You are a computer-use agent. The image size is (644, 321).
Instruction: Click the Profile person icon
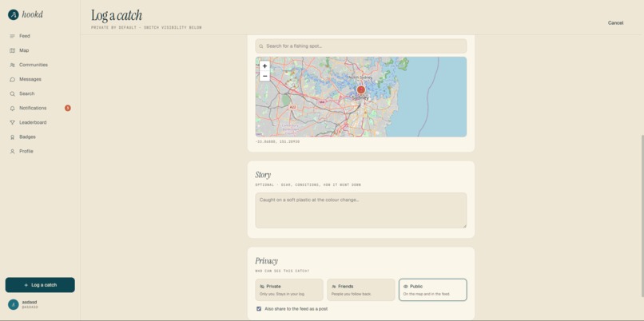click(x=12, y=152)
